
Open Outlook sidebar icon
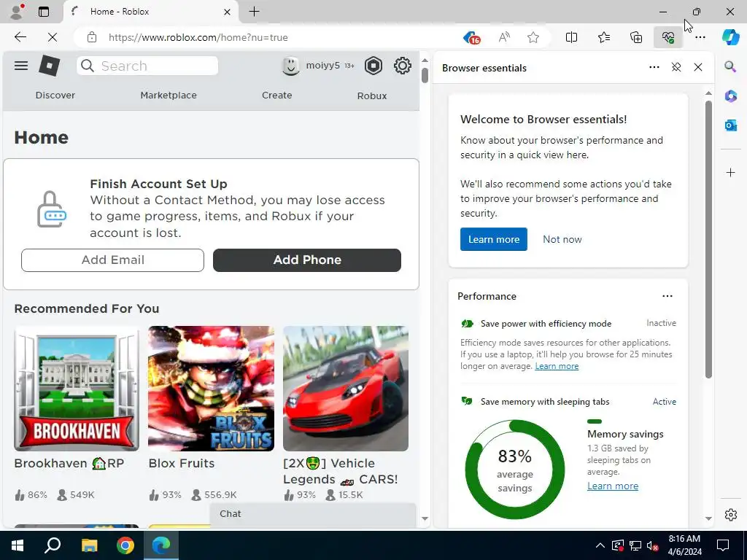tap(730, 125)
